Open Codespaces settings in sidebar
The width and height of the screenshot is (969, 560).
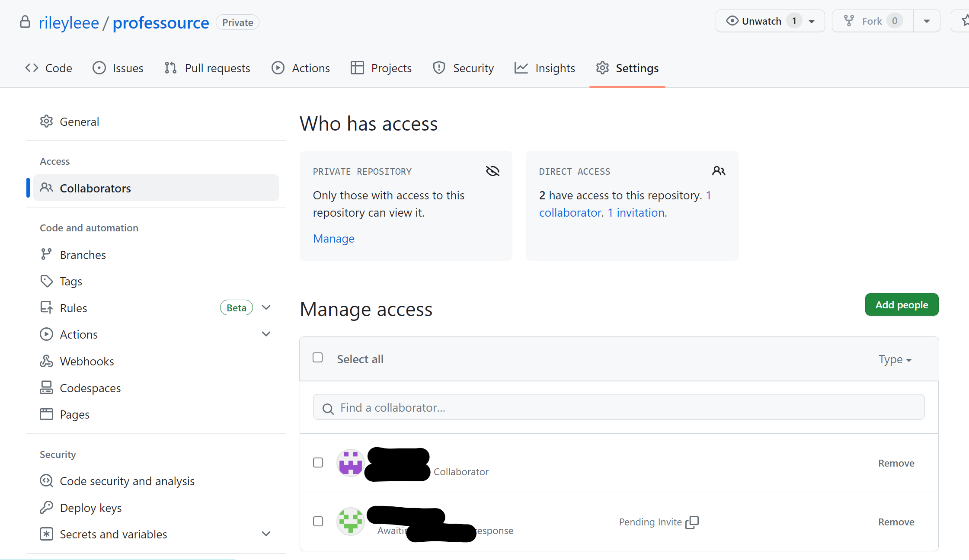[156, 388]
